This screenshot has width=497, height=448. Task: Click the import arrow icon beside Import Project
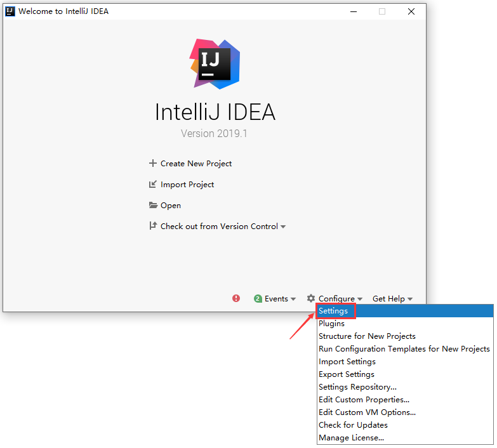pos(154,185)
